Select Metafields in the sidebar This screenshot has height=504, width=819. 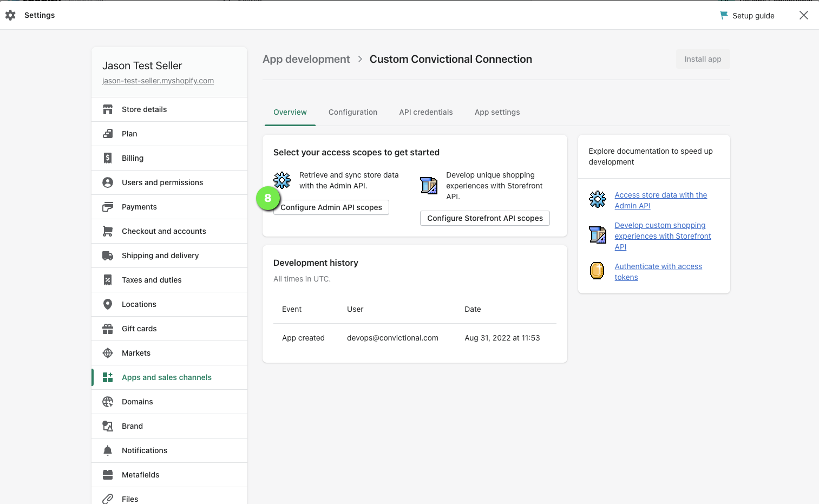[169, 475]
